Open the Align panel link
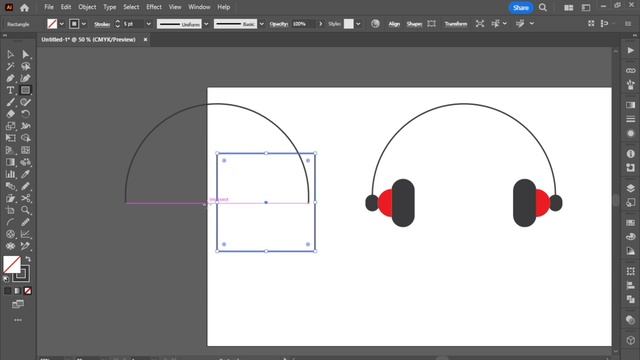640x360 pixels. click(x=394, y=24)
